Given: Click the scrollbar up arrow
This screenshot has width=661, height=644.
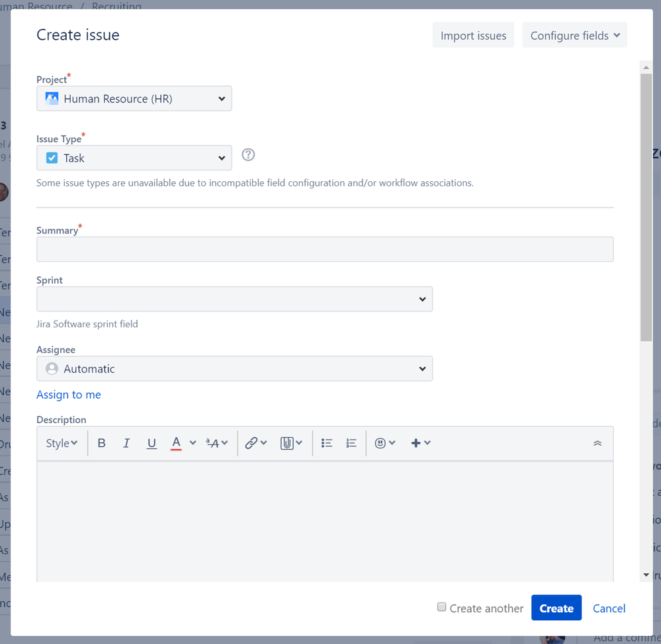Looking at the screenshot, I should point(646,67).
